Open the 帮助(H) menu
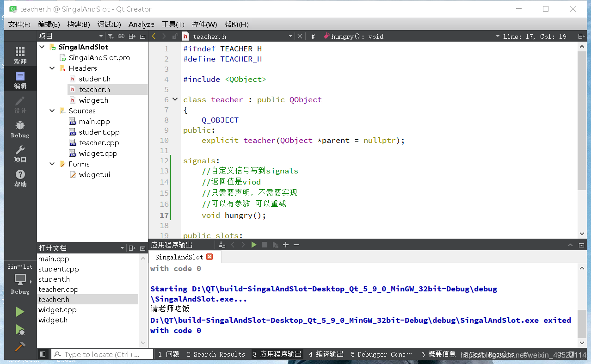The width and height of the screenshot is (591, 364). [236, 24]
